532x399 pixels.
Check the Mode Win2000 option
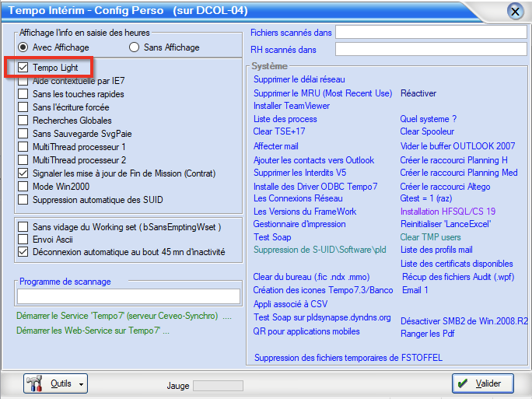click(23, 187)
